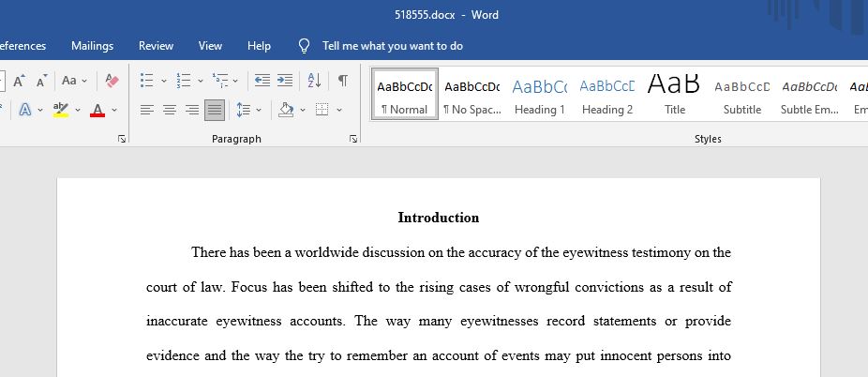This screenshot has width=868, height=377.
Task: Increase paragraph indent
Action: click(285, 81)
